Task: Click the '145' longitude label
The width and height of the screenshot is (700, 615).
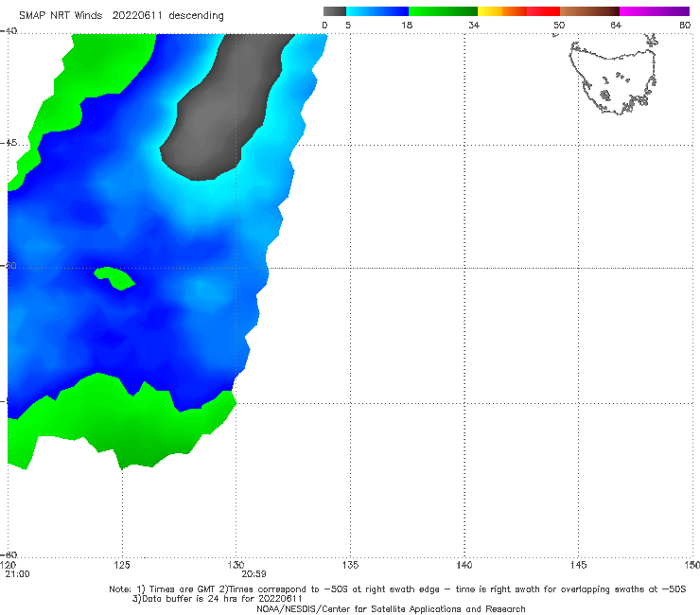Action: (x=578, y=565)
